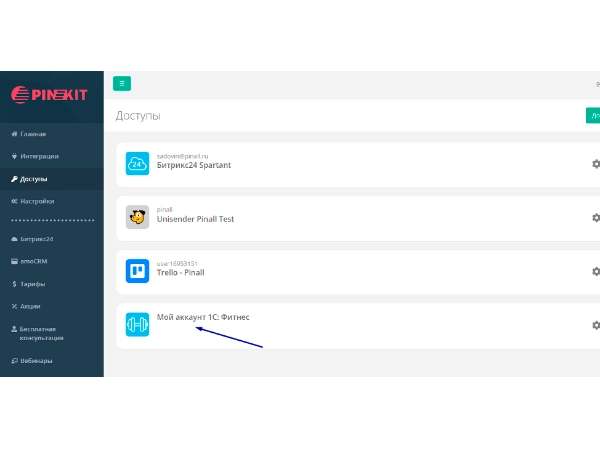Image resolution: width=600 pixels, height=450 pixels.
Task: Open settings gear for Битрикс24 Spartant
Action: click(x=596, y=163)
